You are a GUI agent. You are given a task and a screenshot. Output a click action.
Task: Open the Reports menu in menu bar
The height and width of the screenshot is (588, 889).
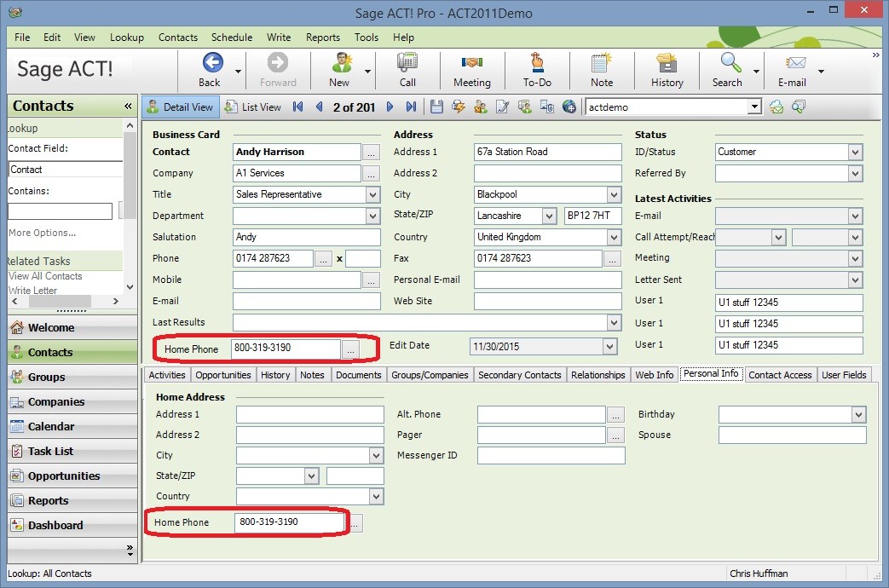pos(323,37)
